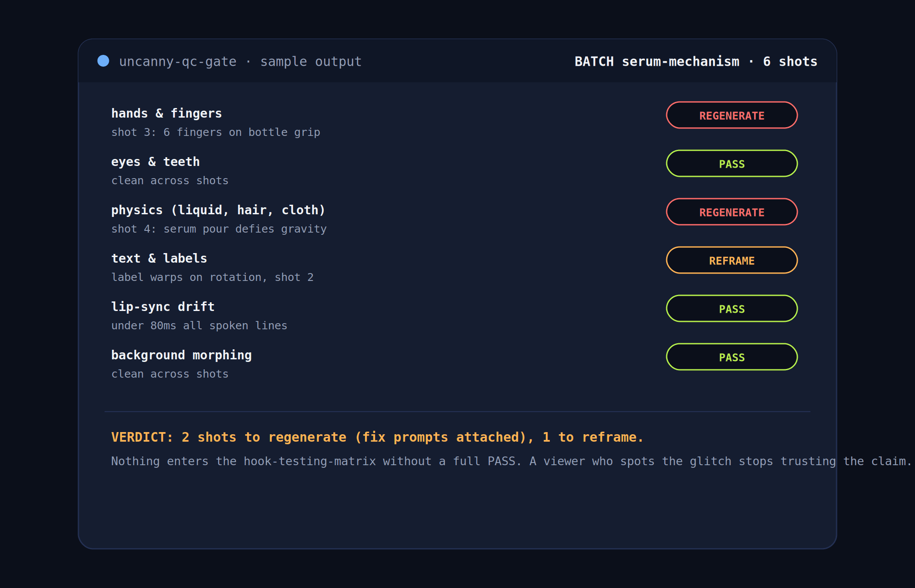The image size is (915, 588).
Task: Select 'clean across shots' under eyes & teeth
Action: (x=170, y=180)
